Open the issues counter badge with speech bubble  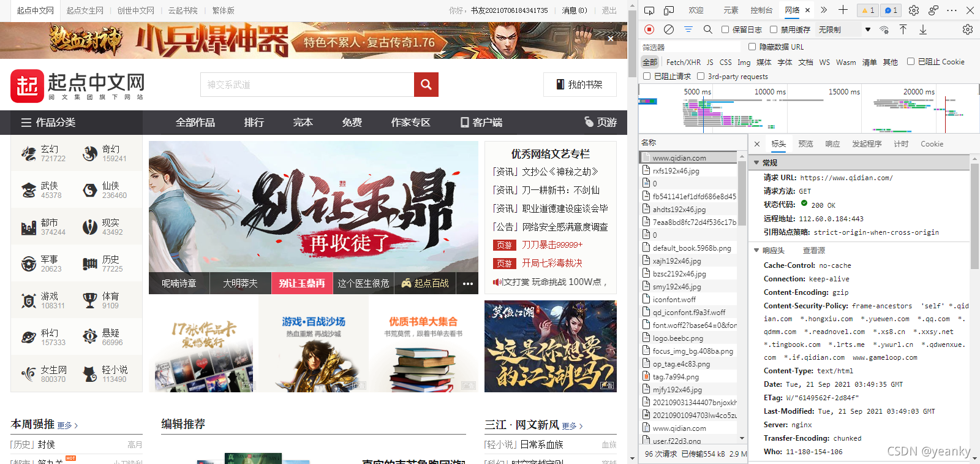click(891, 10)
